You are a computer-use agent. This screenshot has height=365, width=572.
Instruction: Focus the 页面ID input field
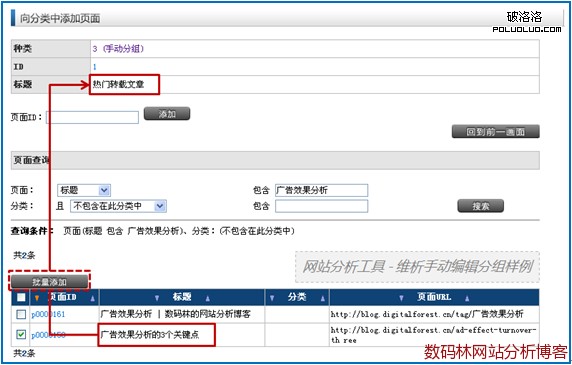[93, 117]
